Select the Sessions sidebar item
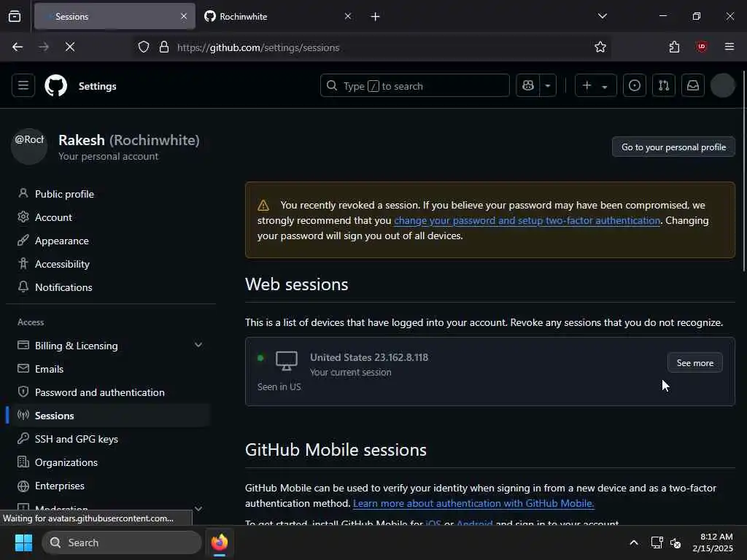747x560 pixels. (x=109, y=416)
